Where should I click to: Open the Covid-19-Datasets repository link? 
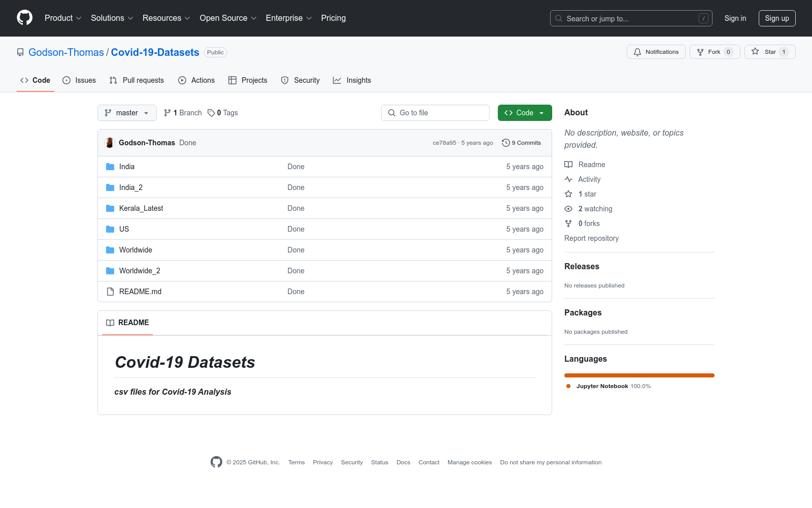coord(155,52)
